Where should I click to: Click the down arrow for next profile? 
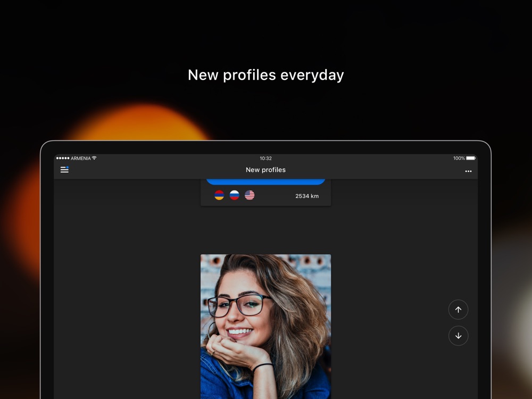click(458, 336)
